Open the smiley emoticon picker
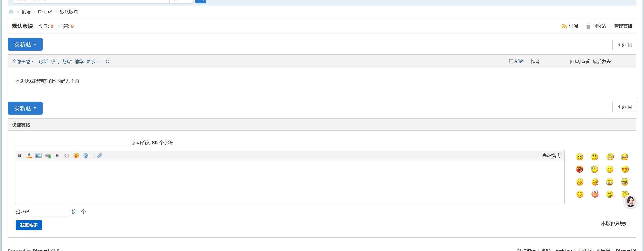The image size is (644, 251). point(76,156)
